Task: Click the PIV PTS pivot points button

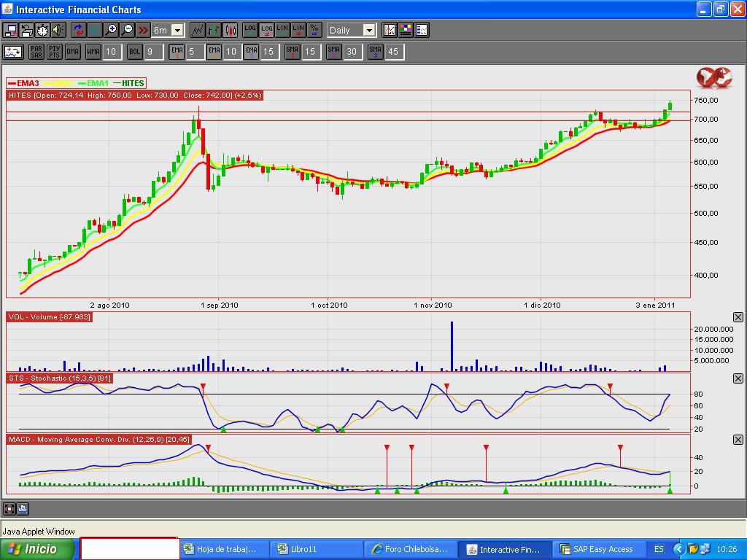Action: click(55, 52)
